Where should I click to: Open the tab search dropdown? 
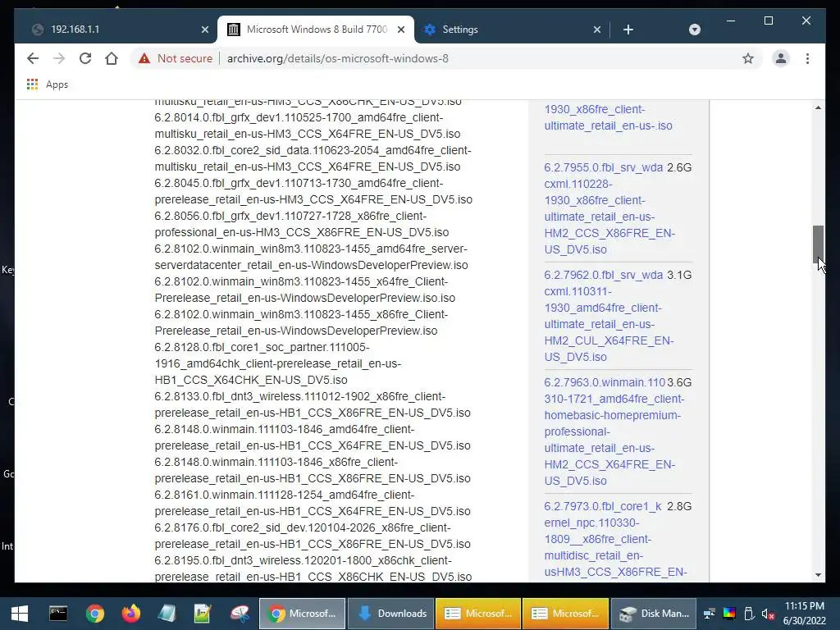(x=694, y=30)
